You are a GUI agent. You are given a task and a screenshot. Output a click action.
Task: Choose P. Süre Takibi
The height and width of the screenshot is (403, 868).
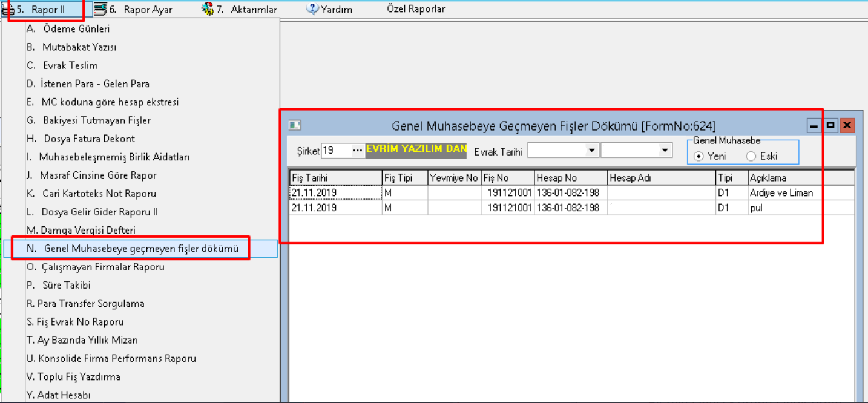(x=140, y=285)
